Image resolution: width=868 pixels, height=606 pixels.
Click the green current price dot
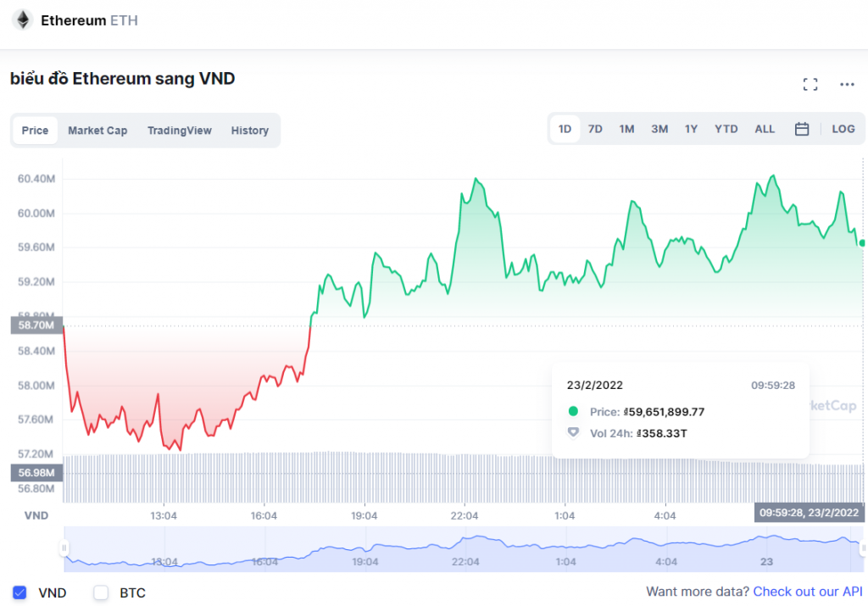[862, 243]
